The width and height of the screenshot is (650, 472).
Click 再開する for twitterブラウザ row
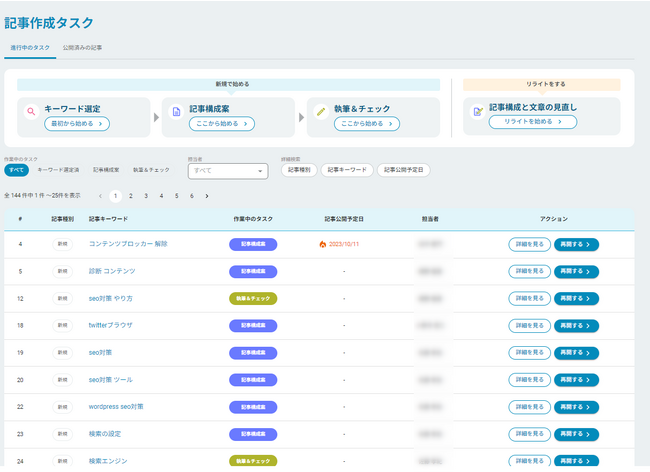click(x=576, y=326)
